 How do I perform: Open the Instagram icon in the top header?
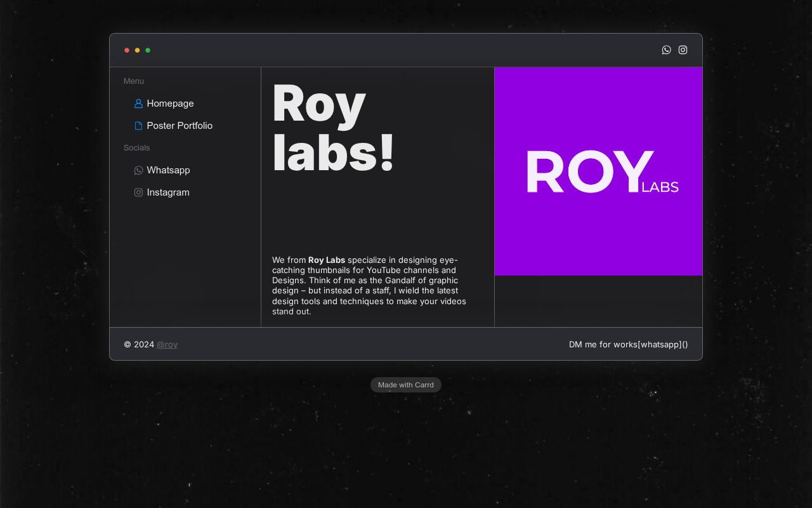click(x=683, y=50)
